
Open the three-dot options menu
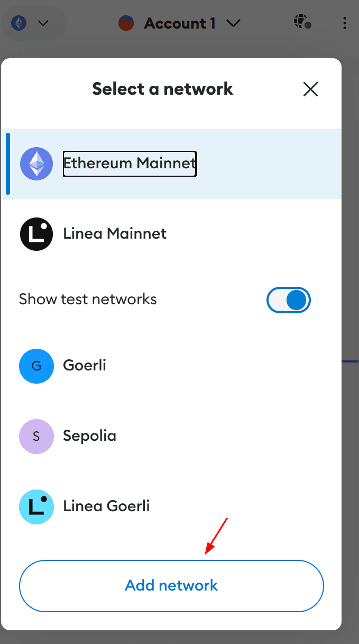[344, 23]
